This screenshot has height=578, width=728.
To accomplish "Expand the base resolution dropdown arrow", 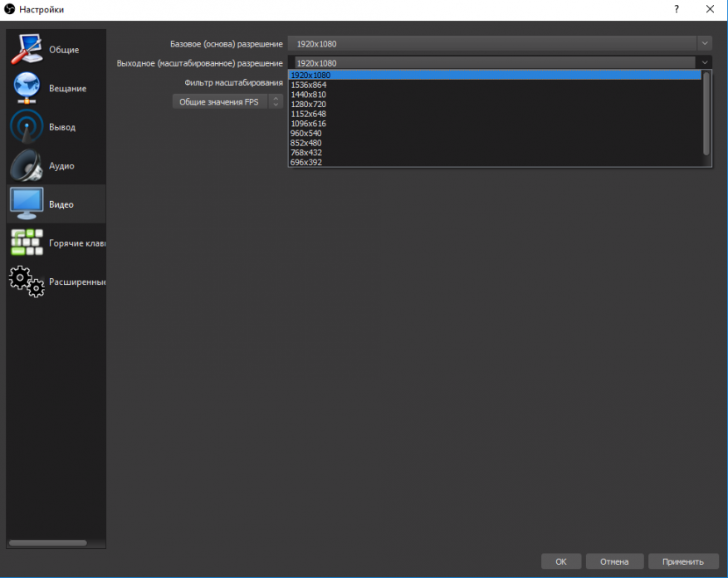I will pyautogui.click(x=704, y=43).
